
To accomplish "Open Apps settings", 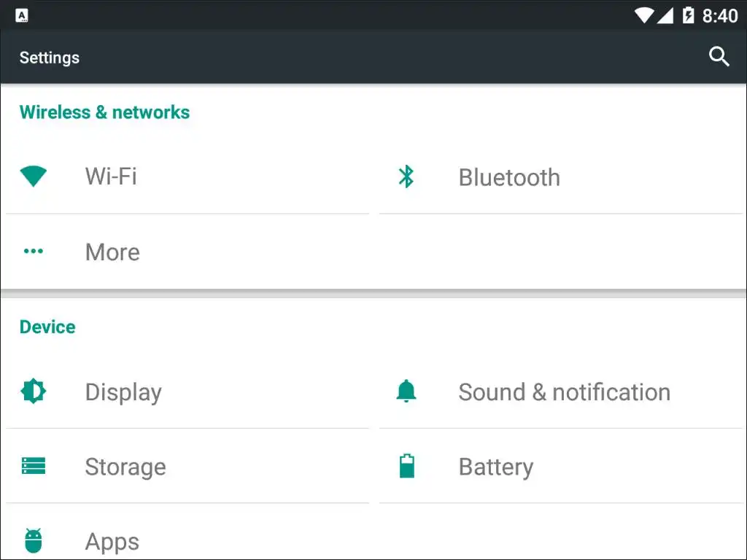I will coord(112,542).
